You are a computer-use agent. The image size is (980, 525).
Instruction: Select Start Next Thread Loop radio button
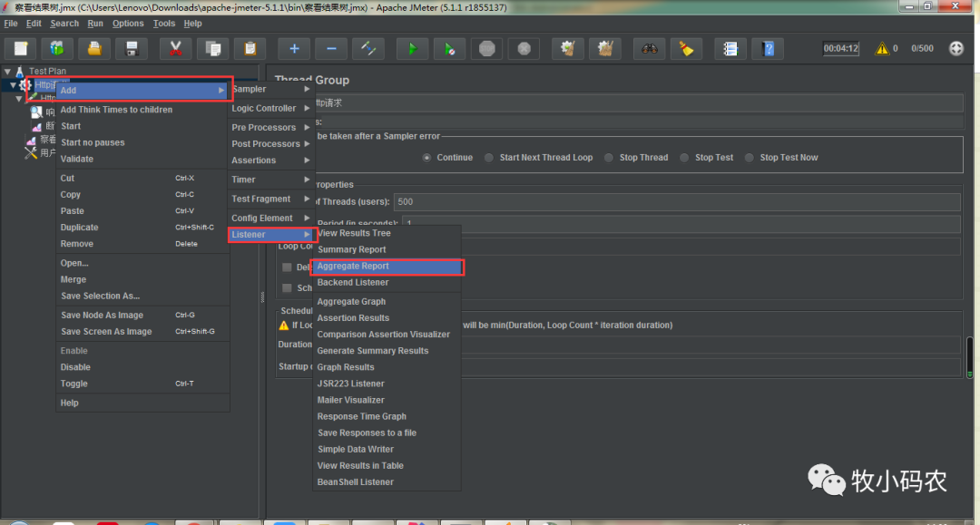(x=489, y=157)
